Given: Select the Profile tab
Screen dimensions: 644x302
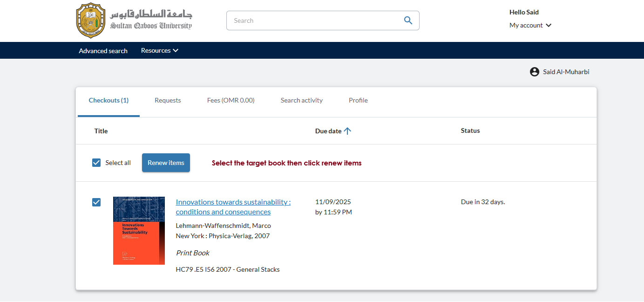Looking at the screenshot, I should coord(358,100).
